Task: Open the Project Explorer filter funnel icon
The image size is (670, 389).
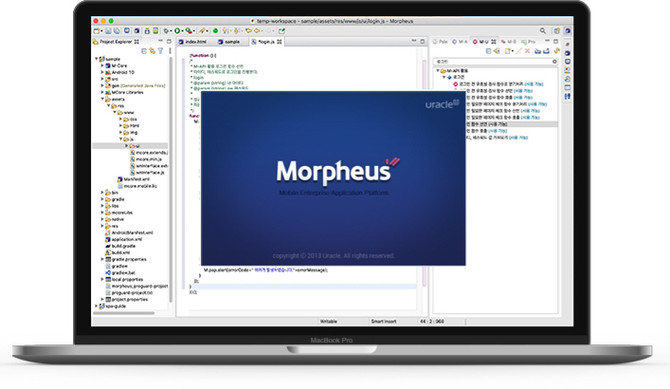Action: pos(160,51)
